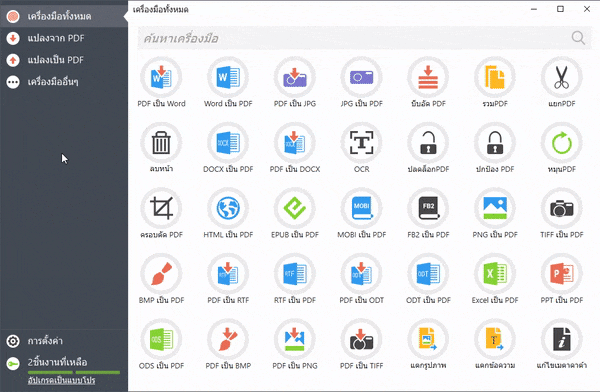Select the extract text tool
The height and width of the screenshot is (392, 600).
pos(495,340)
